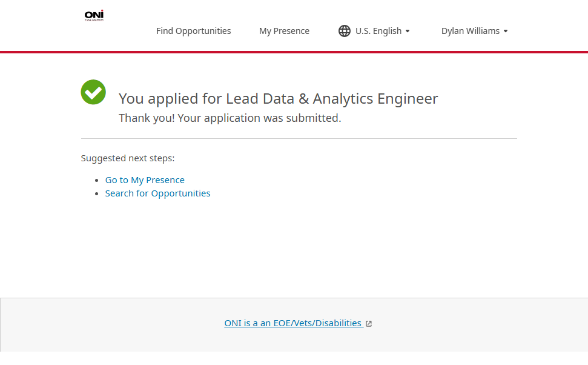Click the 'Thank you! Your application was submitted' text

[230, 118]
